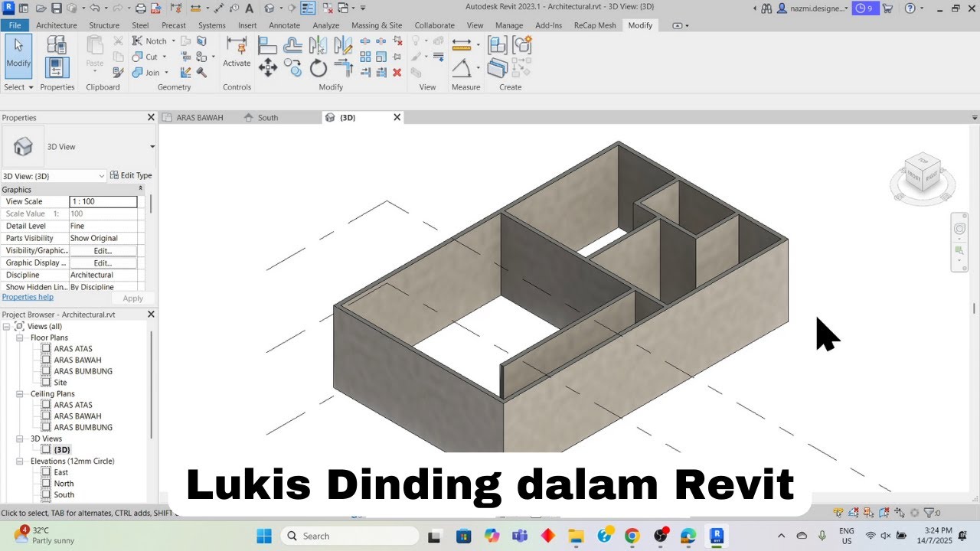Collapse the Ceiling Plans tree node
Screen dimensions: 980x551
click(20, 393)
